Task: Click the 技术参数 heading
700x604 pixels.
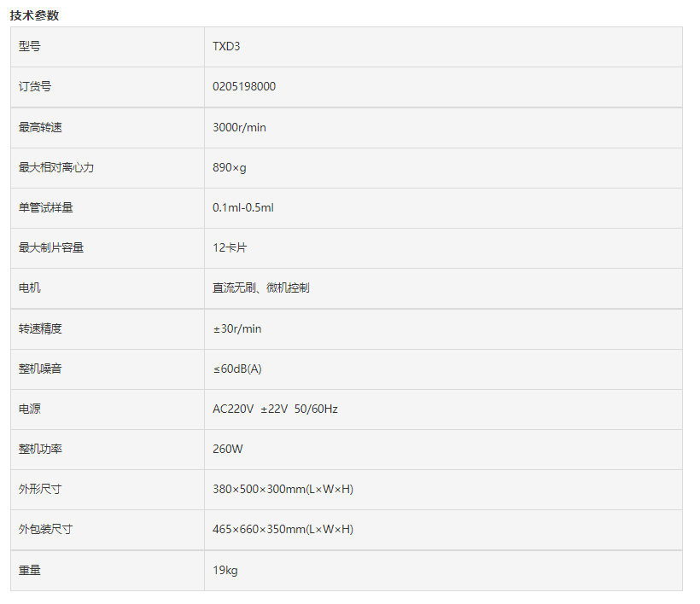Action: [34, 15]
